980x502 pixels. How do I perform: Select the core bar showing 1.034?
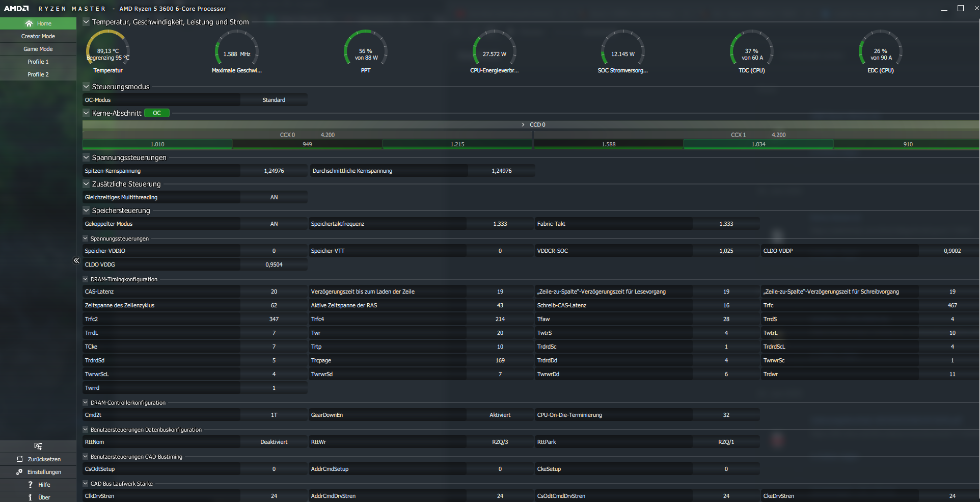click(x=758, y=144)
